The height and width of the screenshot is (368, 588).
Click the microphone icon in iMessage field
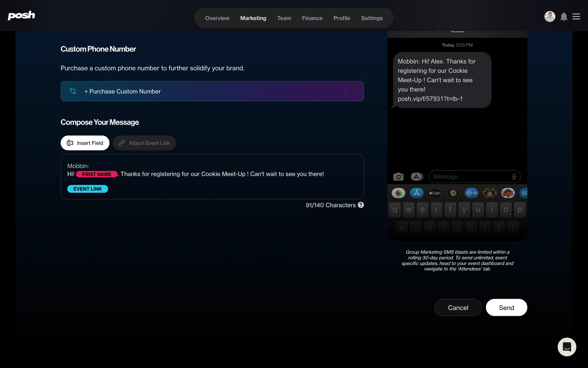point(514,177)
